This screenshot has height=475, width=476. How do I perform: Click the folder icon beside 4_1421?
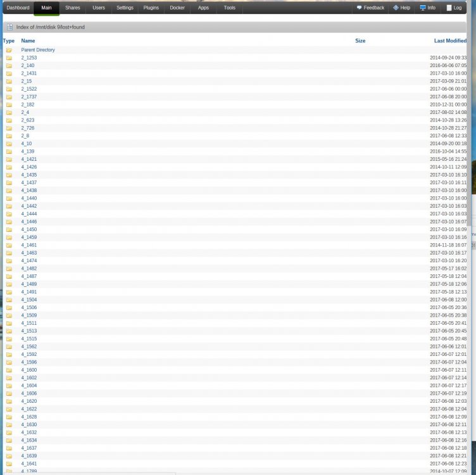pos(9,160)
